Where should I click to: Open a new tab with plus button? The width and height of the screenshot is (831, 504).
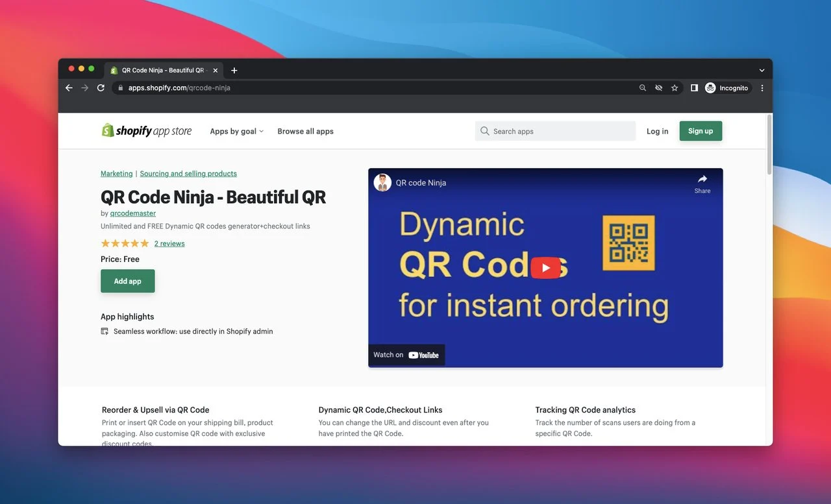click(x=234, y=70)
